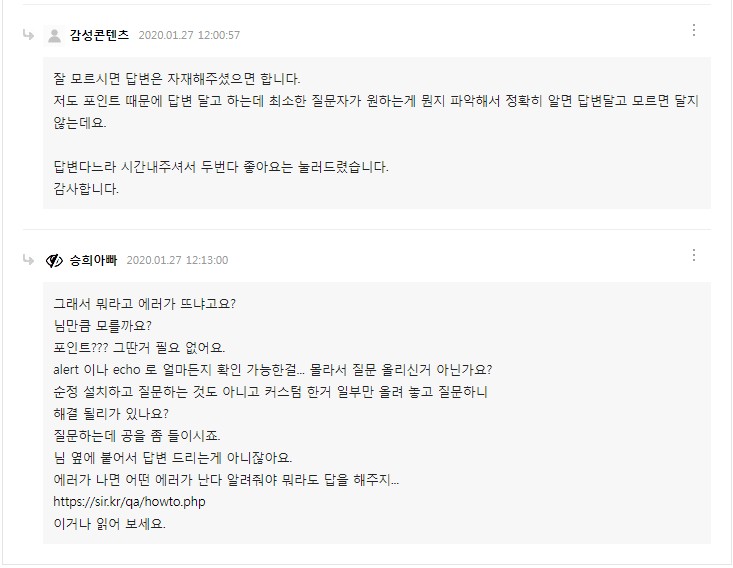Click the line "해결 될리가 있나요?"
Viewport: 733px width, 568px height.
tap(111, 413)
